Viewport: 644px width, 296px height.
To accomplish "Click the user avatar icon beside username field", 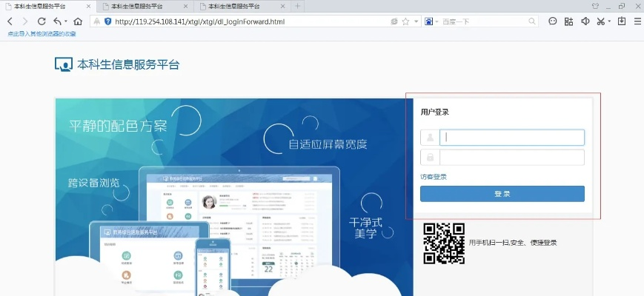I will [430, 138].
